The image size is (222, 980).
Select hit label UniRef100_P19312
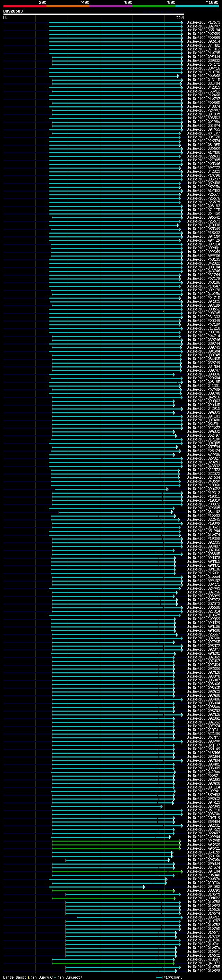203,493
